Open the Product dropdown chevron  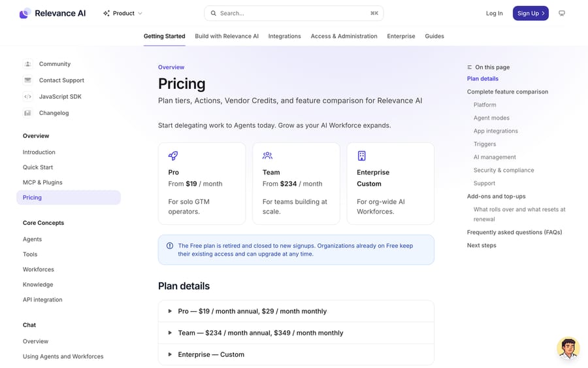[140, 13]
